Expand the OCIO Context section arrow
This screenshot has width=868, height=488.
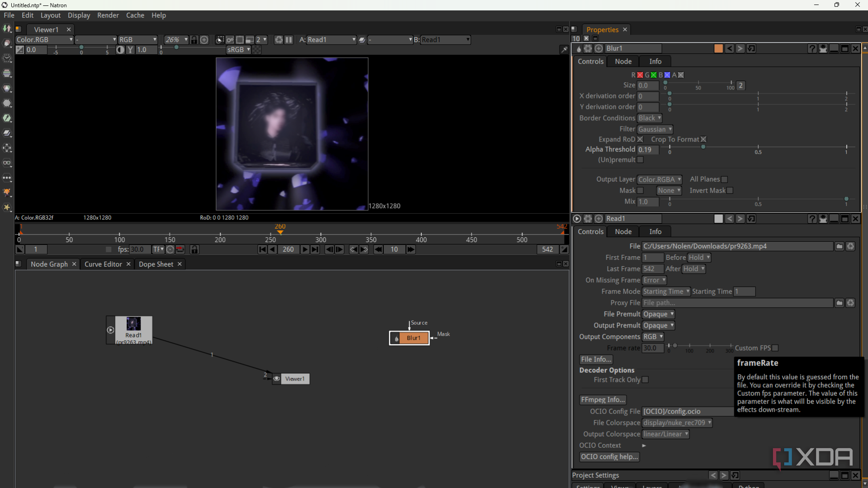pos(644,446)
